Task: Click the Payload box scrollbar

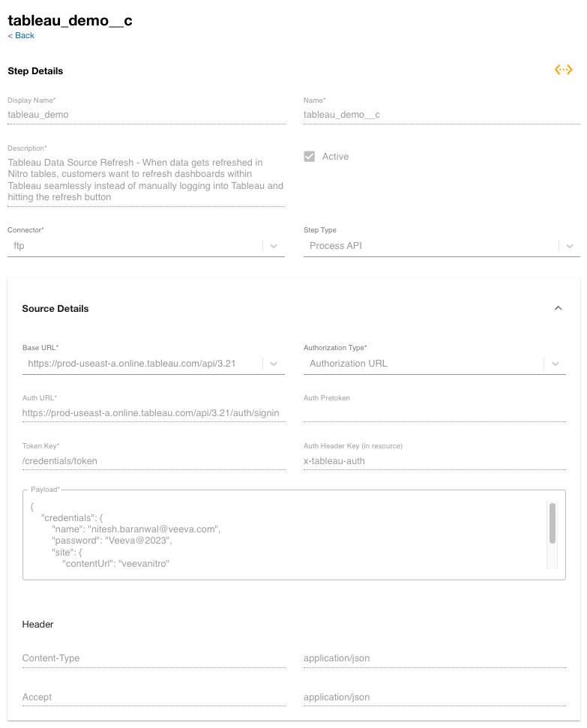Action: [553, 523]
